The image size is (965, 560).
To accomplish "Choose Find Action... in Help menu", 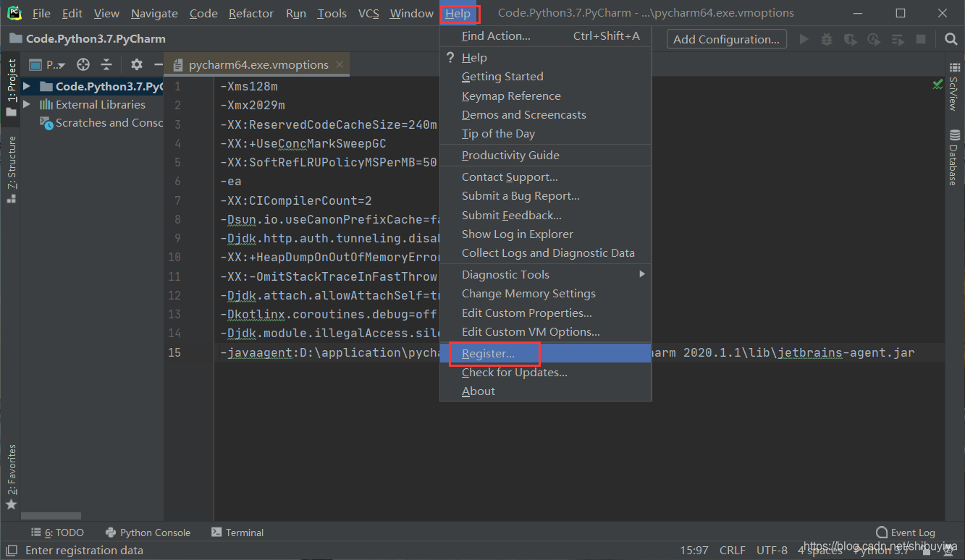I will [546, 36].
